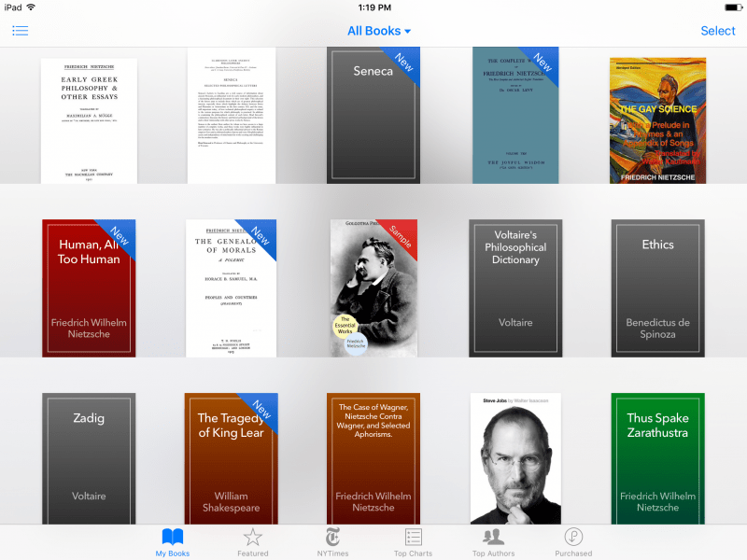Tap the Wi-Fi status icon

click(x=31, y=7)
